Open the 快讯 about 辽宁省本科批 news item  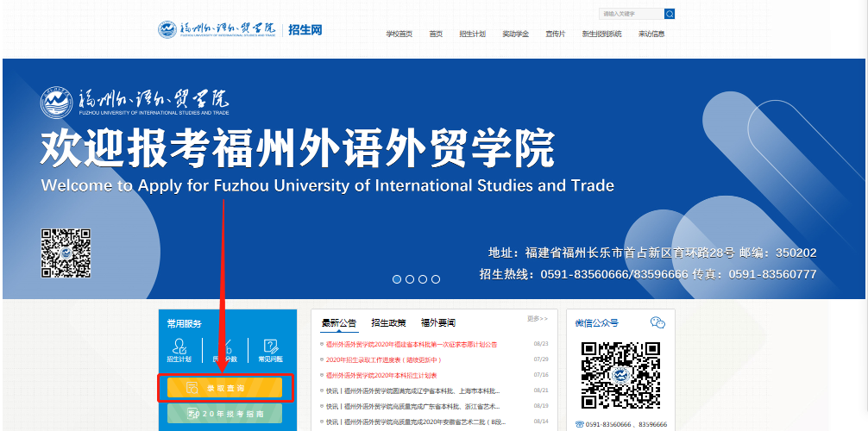point(413,390)
